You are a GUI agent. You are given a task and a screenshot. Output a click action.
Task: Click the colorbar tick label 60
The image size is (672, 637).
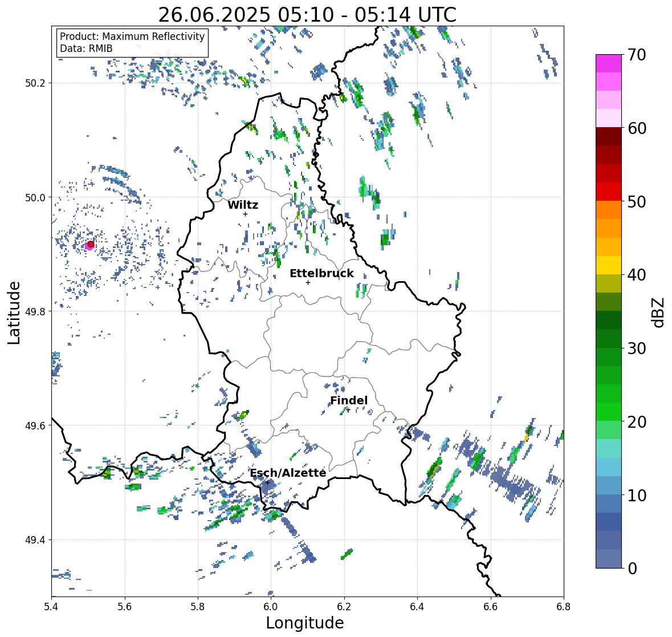(637, 128)
